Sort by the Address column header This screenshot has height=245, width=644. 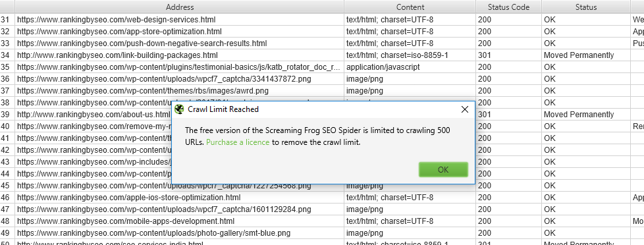[180, 7]
